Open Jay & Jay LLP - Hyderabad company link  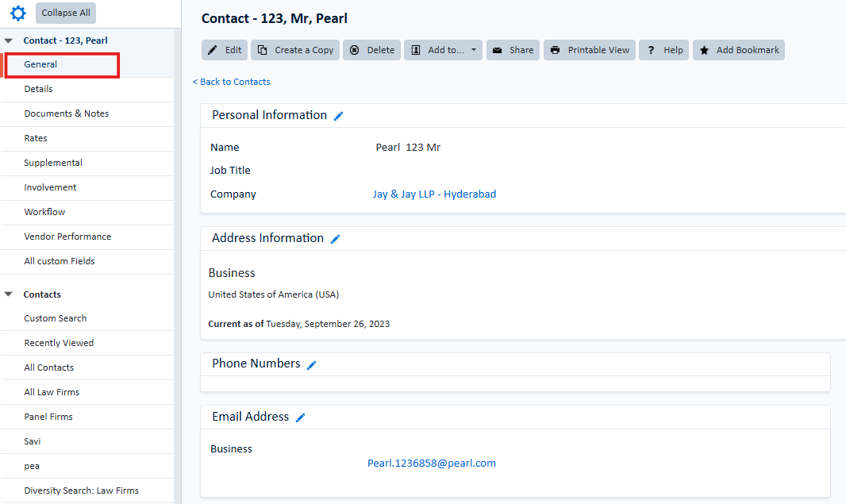(x=434, y=194)
